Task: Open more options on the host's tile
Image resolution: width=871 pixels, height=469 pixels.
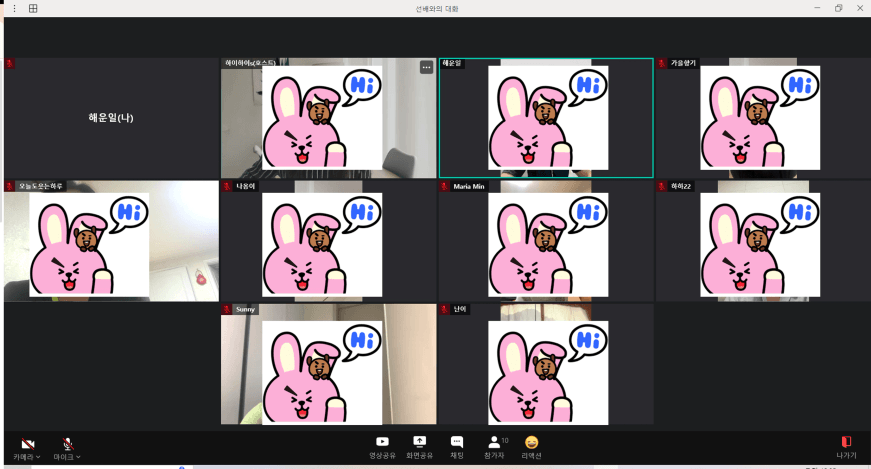Action: [426, 67]
